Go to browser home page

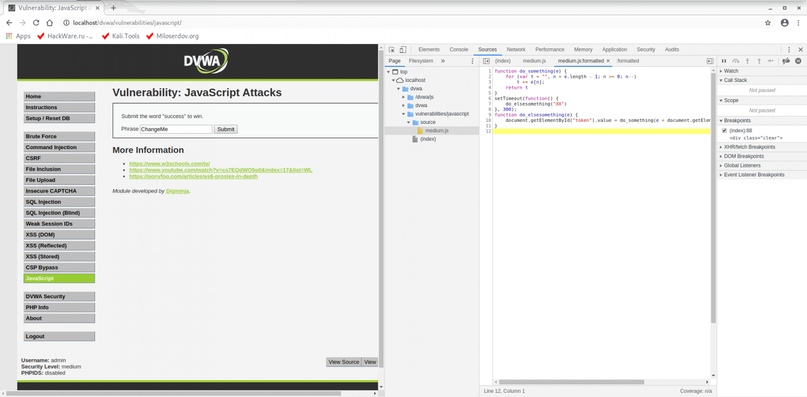(49, 23)
